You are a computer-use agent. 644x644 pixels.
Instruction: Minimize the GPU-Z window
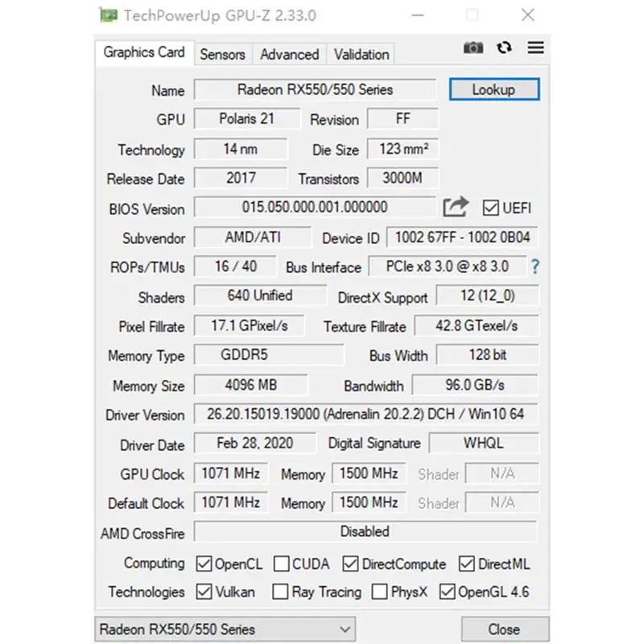(418, 15)
